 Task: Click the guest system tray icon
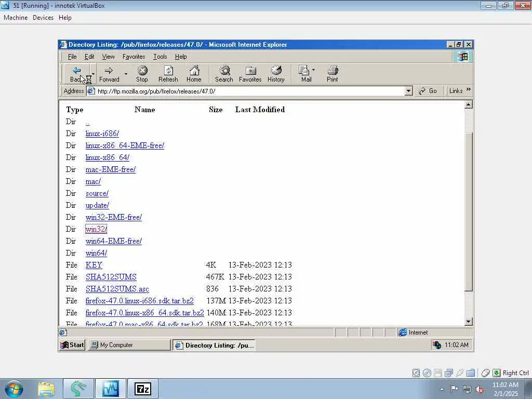coord(437,345)
